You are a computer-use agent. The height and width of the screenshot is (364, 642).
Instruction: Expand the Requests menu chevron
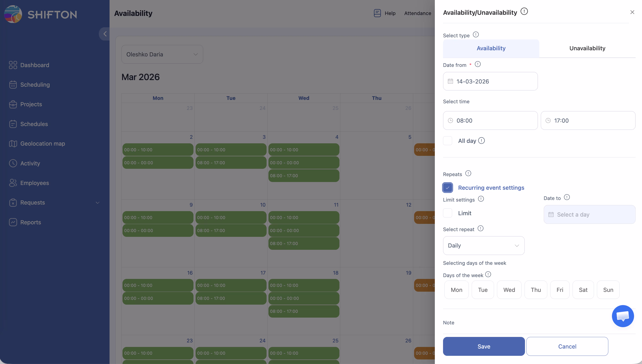(97, 202)
